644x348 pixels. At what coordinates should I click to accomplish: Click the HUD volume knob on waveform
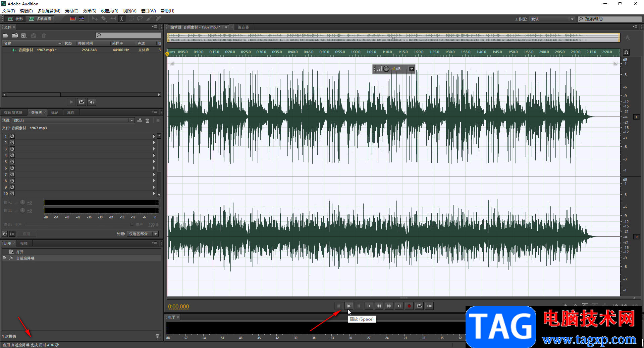click(x=386, y=69)
